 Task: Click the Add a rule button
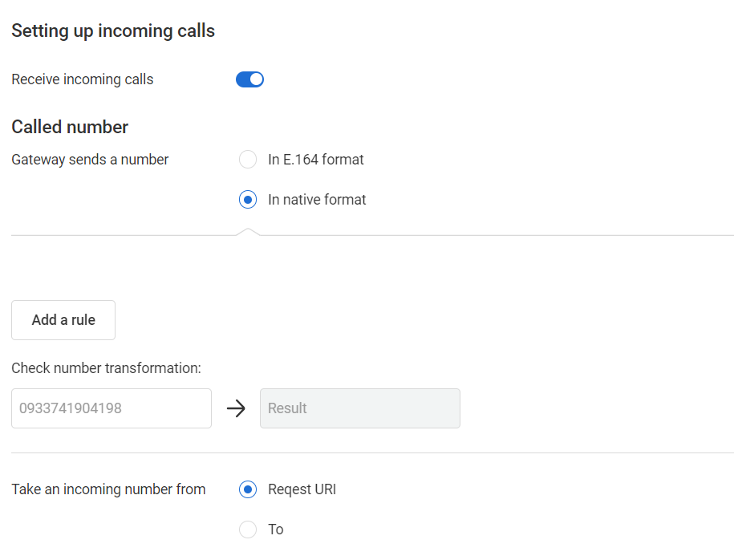(63, 320)
